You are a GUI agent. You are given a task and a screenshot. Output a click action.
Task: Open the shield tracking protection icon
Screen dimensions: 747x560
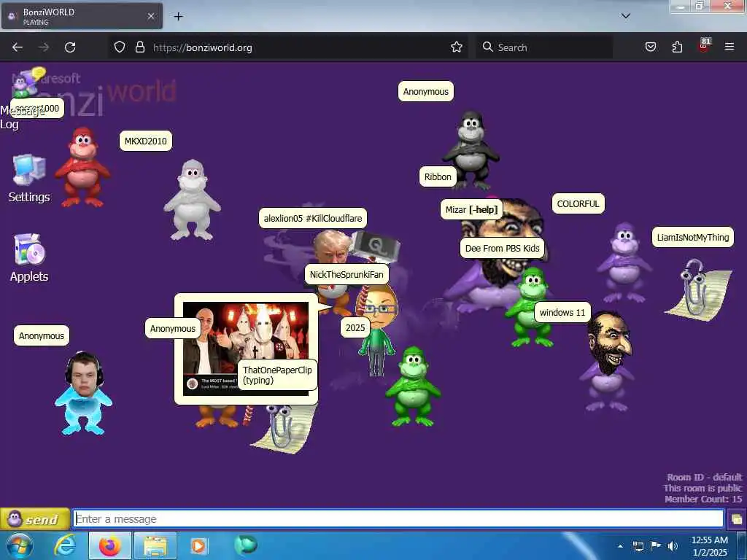coord(120,47)
